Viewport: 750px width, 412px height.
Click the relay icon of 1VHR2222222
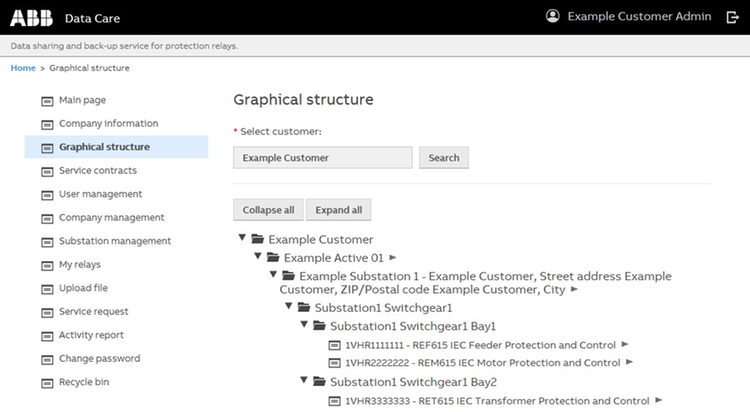[x=334, y=363]
